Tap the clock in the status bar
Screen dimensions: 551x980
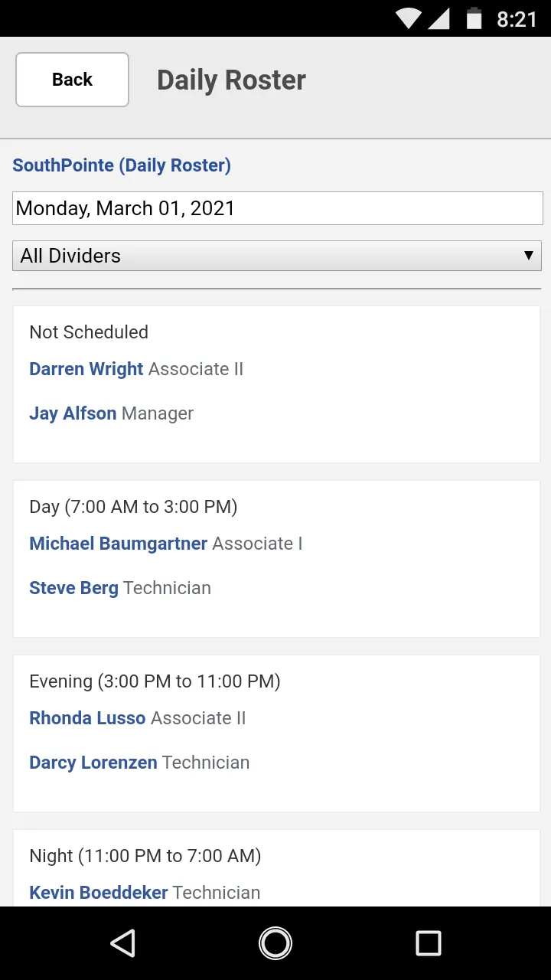(x=517, y=19)
